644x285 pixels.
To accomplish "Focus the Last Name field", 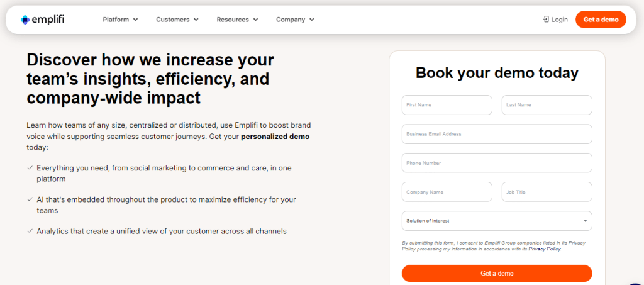I will (547, 105).
